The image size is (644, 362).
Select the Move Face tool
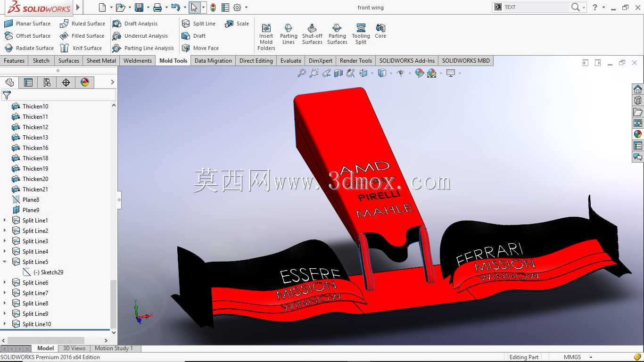point(200,48)
